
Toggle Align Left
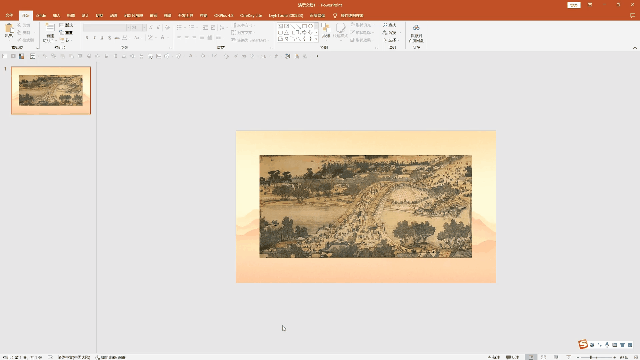[x=179, y=38]
